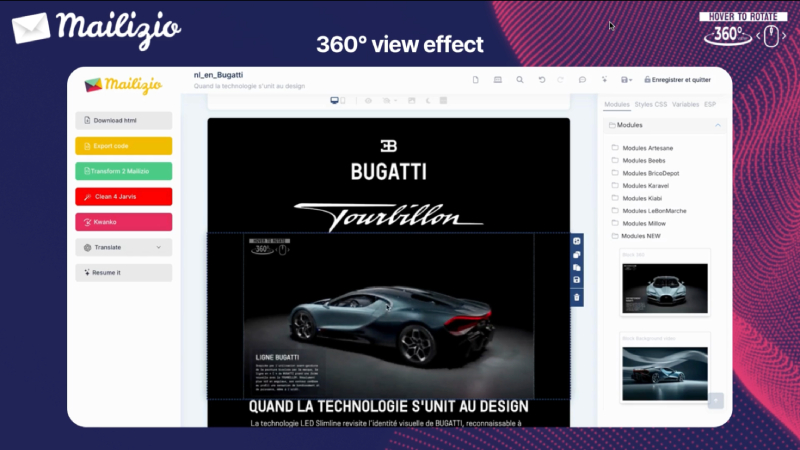Switch to mobile preview mode
800x450 pixels.
coord(343,101)
